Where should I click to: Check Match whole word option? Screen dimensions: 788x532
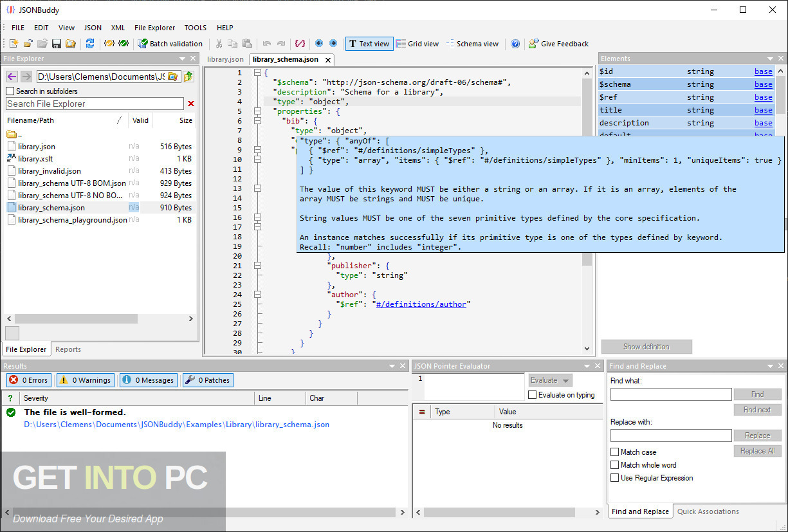click(615, 465)
